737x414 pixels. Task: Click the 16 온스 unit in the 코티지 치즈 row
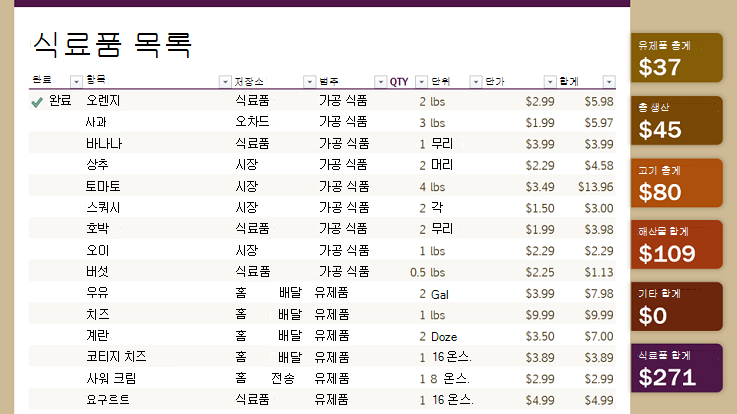pos(452,357)
